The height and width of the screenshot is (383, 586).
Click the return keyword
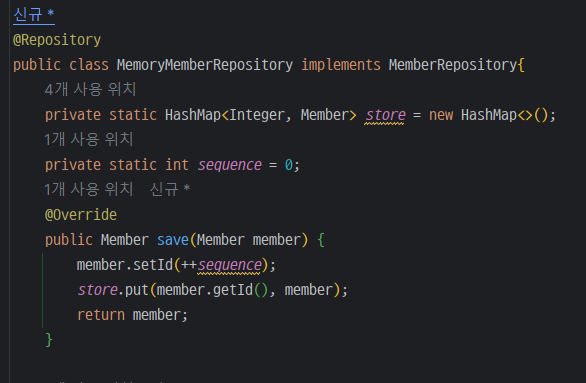coord(101,315)
